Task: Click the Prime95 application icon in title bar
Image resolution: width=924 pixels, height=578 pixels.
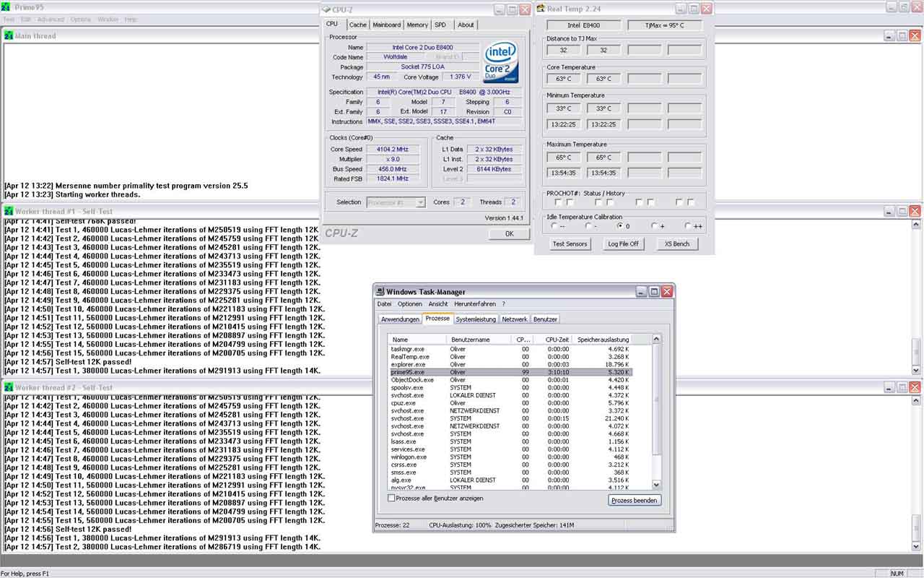Action: [x=6, y=8]
